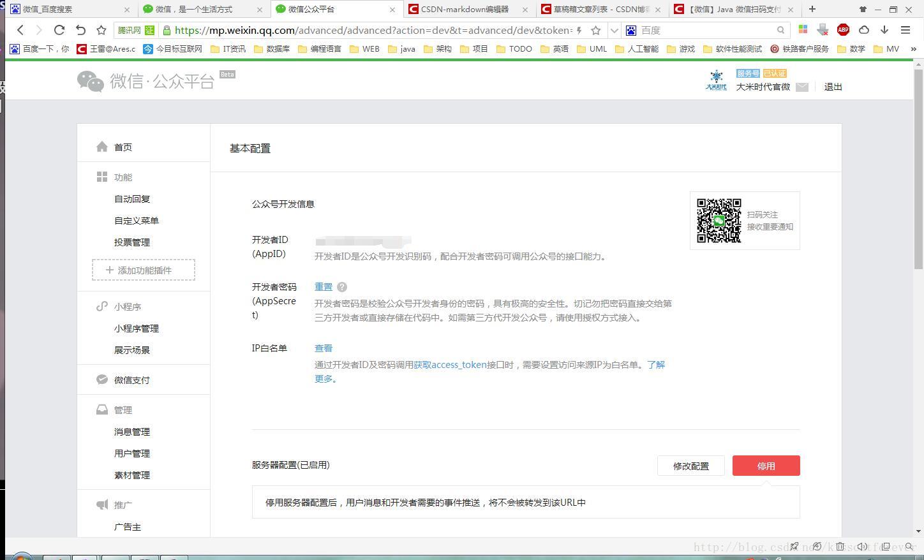
Task: Click 获取access_token link
Action: click(x=450, y=365)
